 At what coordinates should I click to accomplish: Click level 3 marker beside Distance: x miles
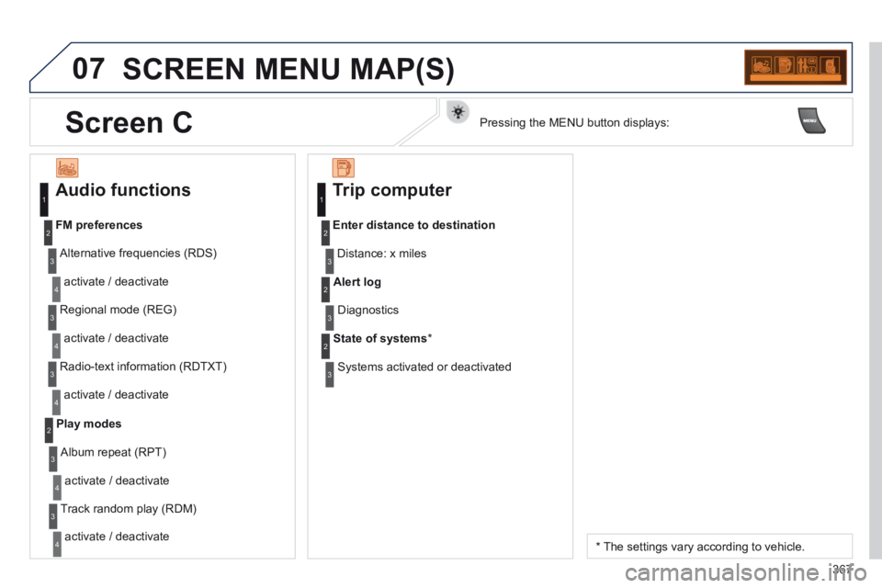click(330, 262)
